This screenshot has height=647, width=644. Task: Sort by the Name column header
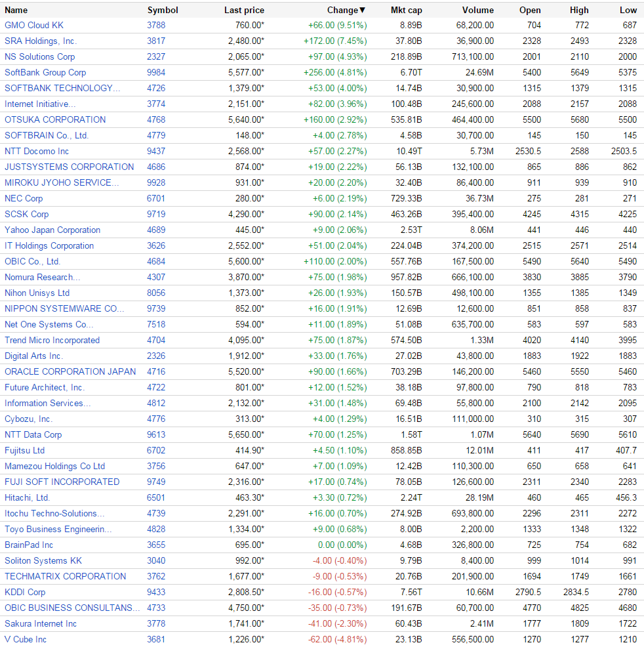click(16, 10)
